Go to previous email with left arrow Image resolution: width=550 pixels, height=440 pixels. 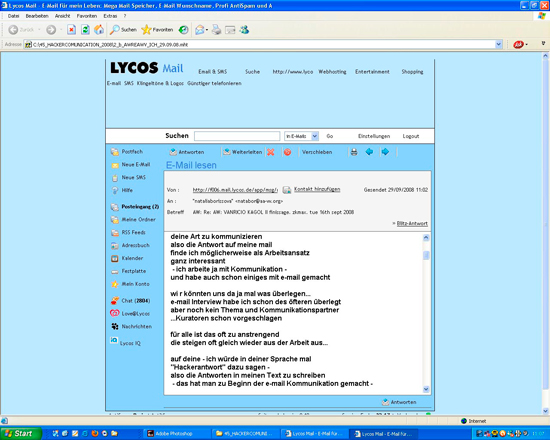tap(369, 152)
